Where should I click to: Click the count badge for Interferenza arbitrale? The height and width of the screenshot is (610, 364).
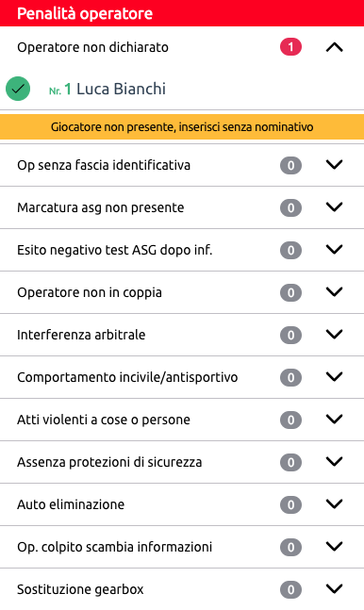click(x=290, y=335)
